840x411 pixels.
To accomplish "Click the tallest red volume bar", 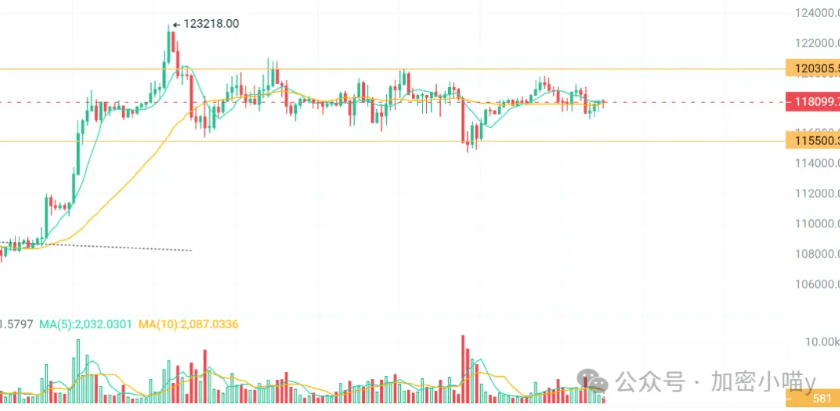I will click(x=462, y=369).
